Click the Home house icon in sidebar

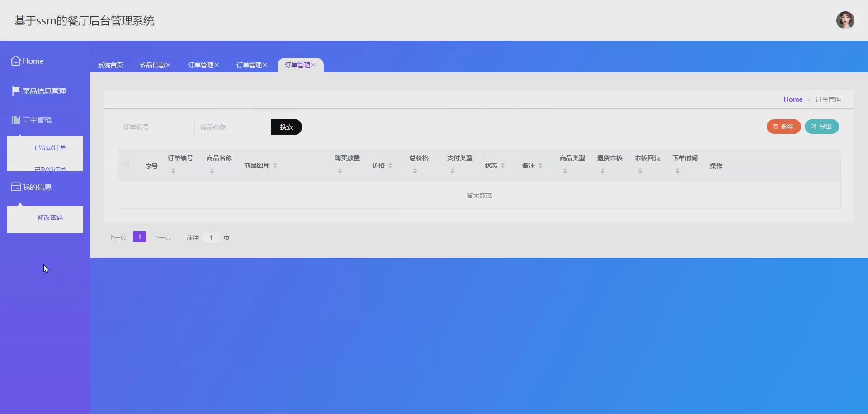point(16,61)
